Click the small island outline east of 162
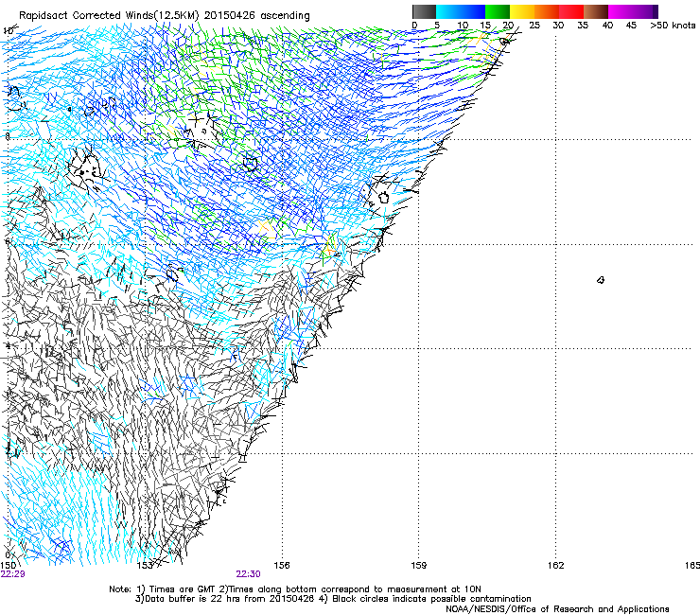 coord(601,280)
